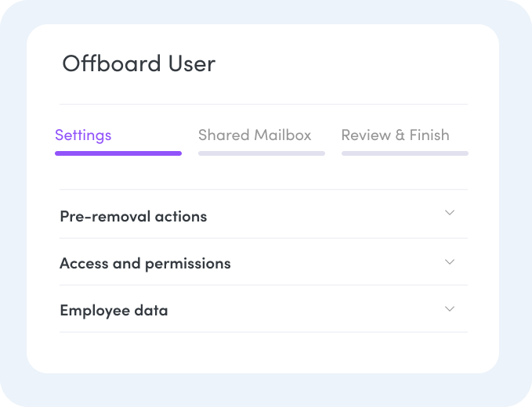Click the Offboard User heading
Viewport: 532px width, 407px height.
point(139,63)
